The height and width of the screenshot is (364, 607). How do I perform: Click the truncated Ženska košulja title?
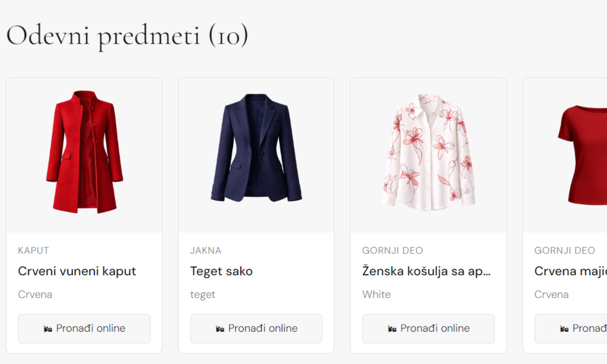(x=426, y=271)
